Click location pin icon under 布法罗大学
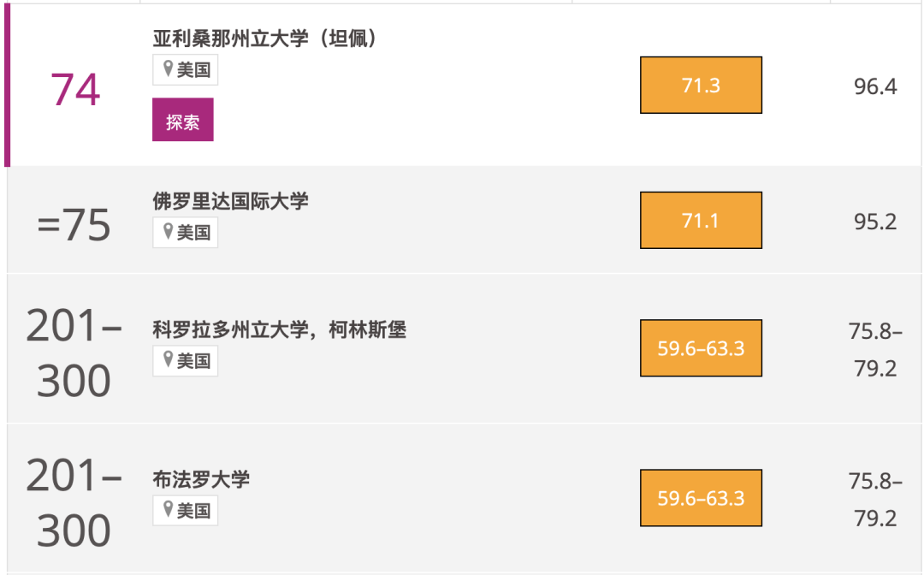924x575 pixels. (x=168, y=510)
